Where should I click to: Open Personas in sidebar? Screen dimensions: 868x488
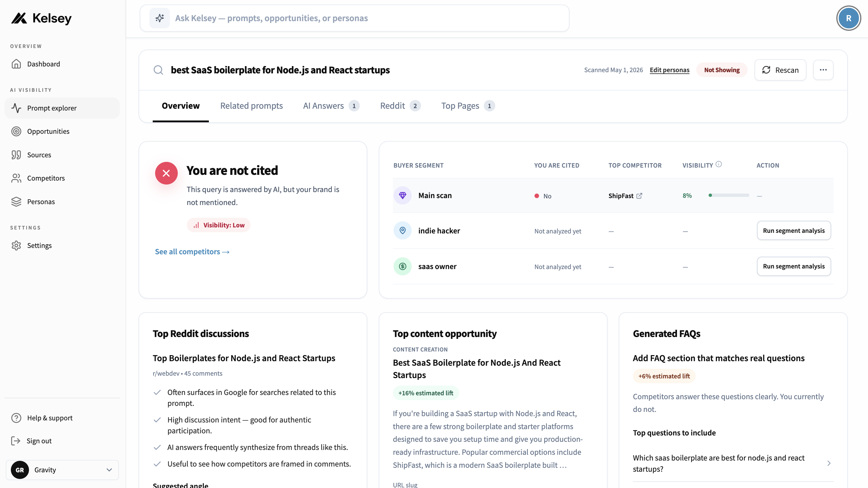coord(62,202)
